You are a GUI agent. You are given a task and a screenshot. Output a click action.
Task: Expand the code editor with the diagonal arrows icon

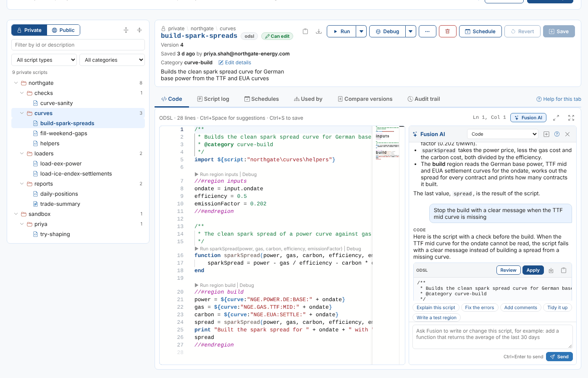[x=556, y=118]
